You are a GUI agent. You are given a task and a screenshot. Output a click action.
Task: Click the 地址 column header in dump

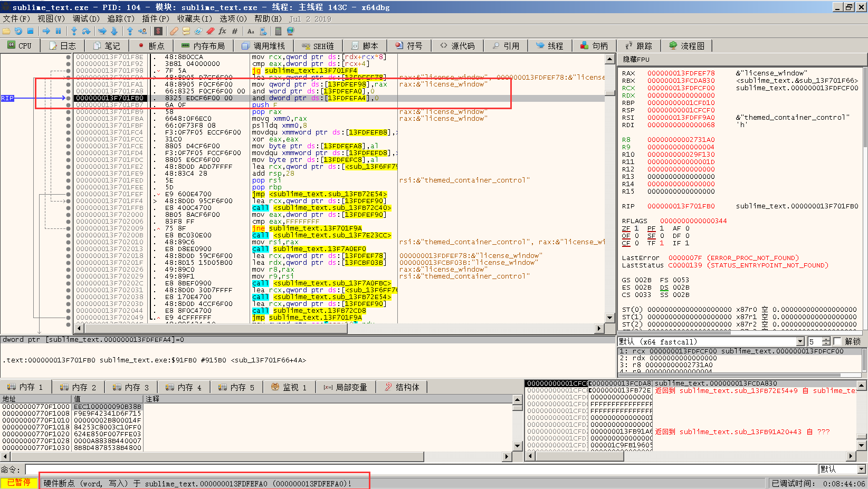[36, 399]
